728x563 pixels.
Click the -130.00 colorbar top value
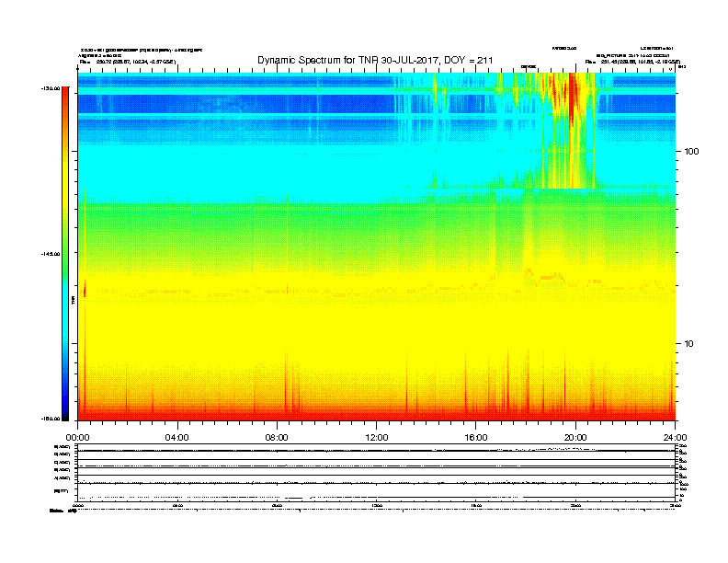(51, 88)
